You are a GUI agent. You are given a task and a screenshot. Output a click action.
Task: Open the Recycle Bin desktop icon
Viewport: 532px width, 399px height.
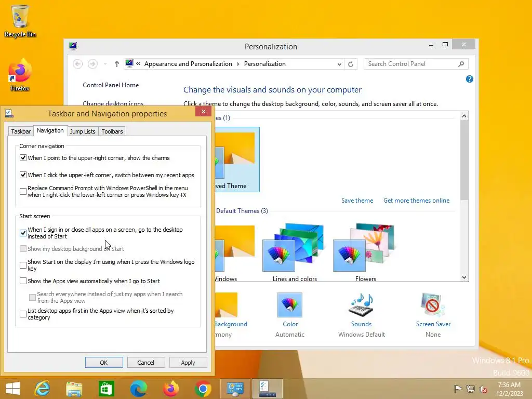pos(20,21)
